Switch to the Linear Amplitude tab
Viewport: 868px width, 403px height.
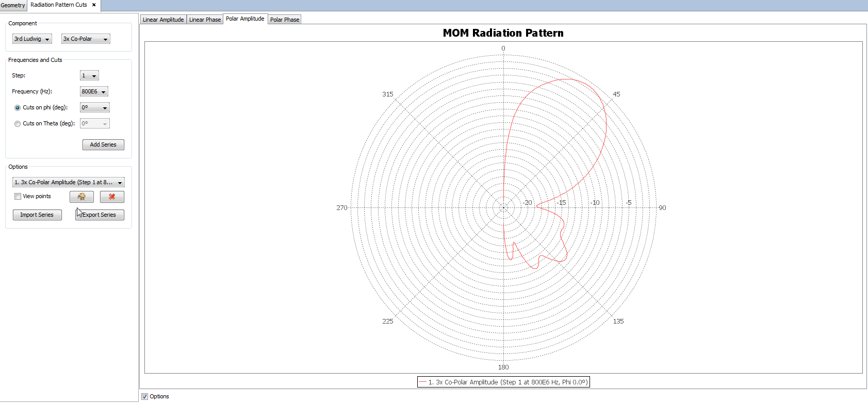coord(163,20)
